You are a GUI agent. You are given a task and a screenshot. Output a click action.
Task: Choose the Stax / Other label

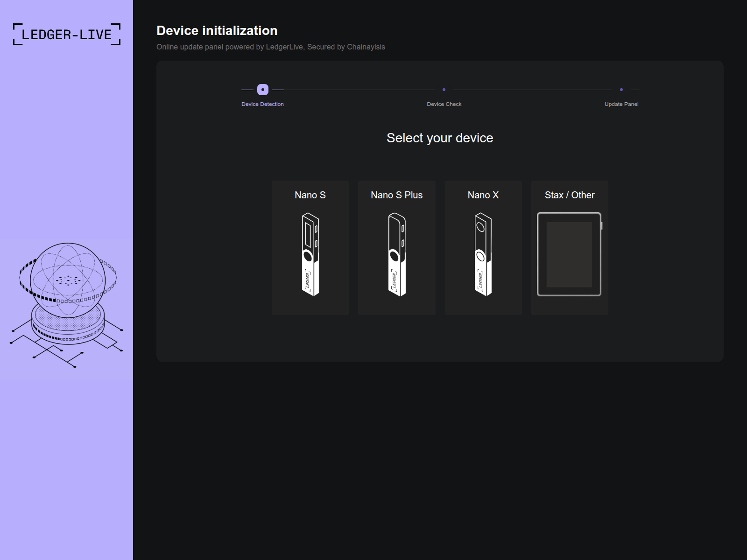point(570,195)
